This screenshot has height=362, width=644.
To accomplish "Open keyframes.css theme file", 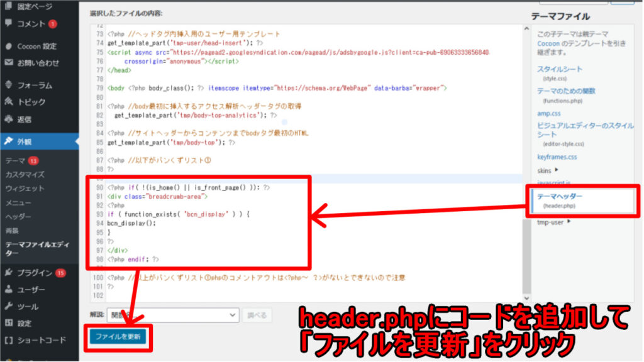I will tap(557, 156).
